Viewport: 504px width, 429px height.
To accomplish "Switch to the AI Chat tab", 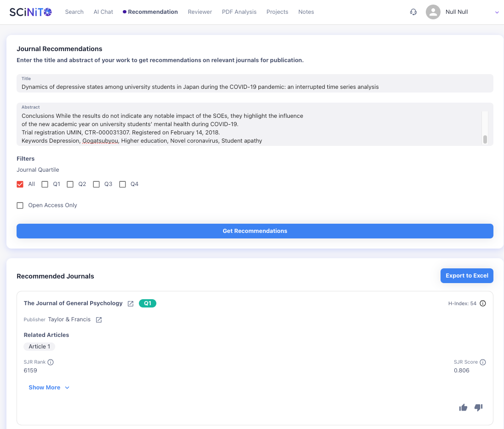I will click(x=103, y=12).
